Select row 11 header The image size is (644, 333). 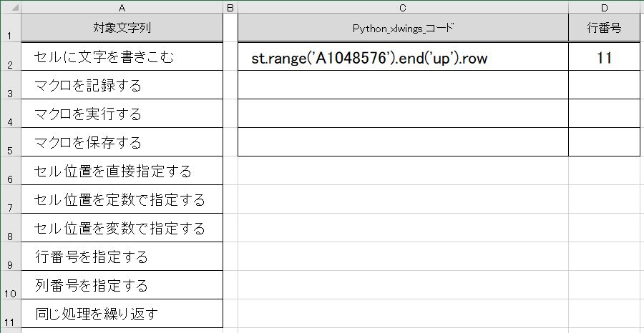point(11,314)
